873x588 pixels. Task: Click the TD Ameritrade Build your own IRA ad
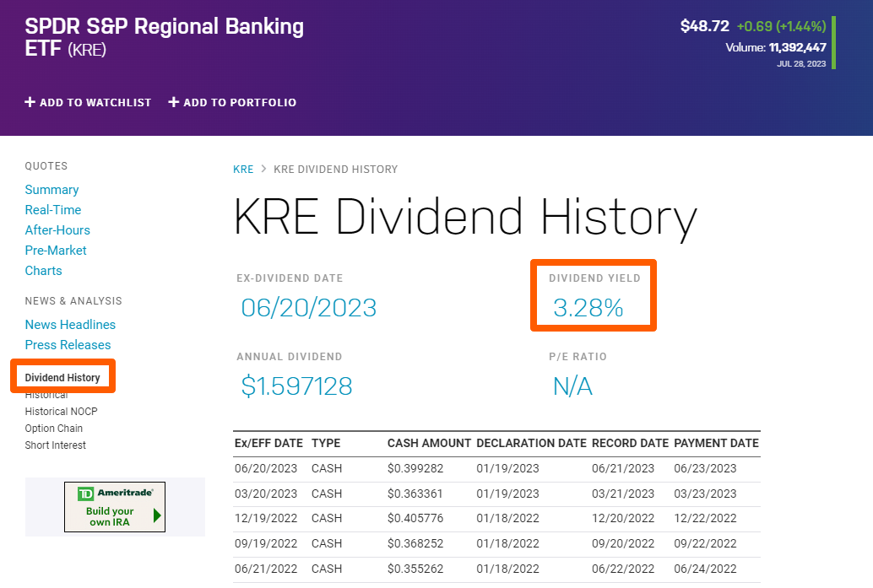pyautogui.click(x=115, y=507)
